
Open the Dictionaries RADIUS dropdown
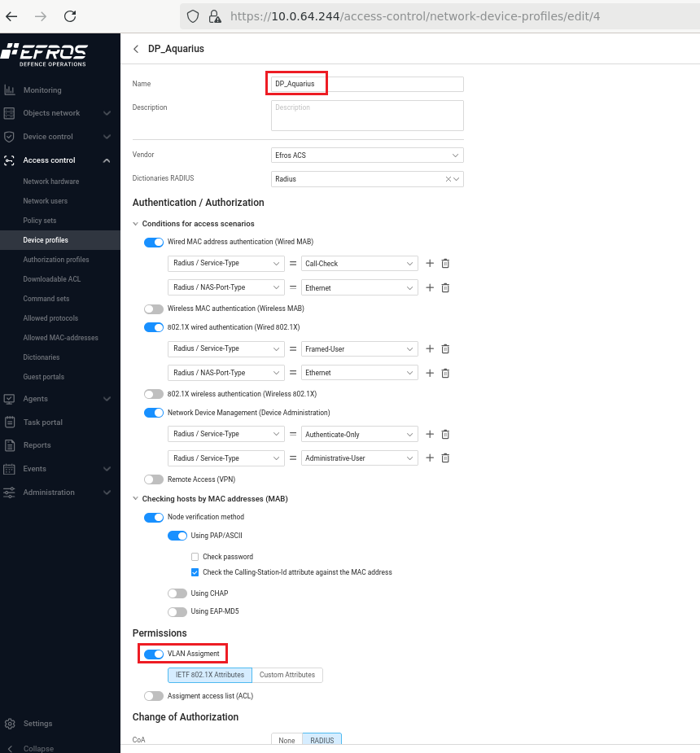click(x=367, y=179)
